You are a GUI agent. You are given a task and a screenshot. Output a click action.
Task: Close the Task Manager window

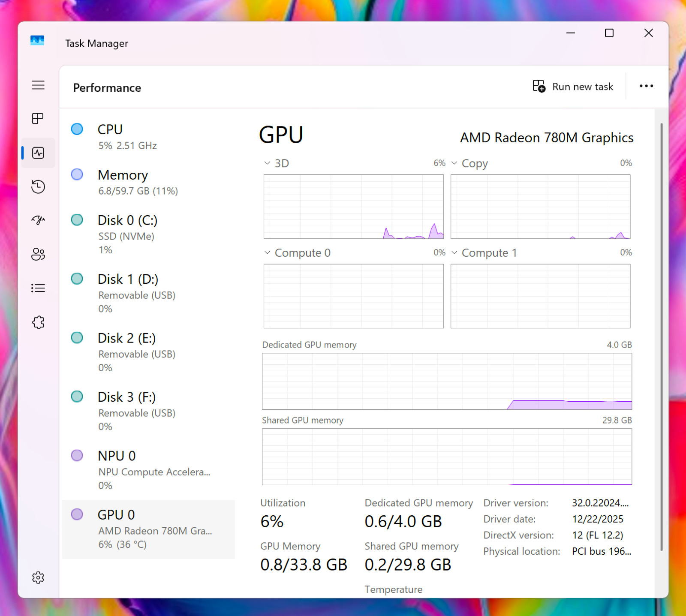click(649, 33)
